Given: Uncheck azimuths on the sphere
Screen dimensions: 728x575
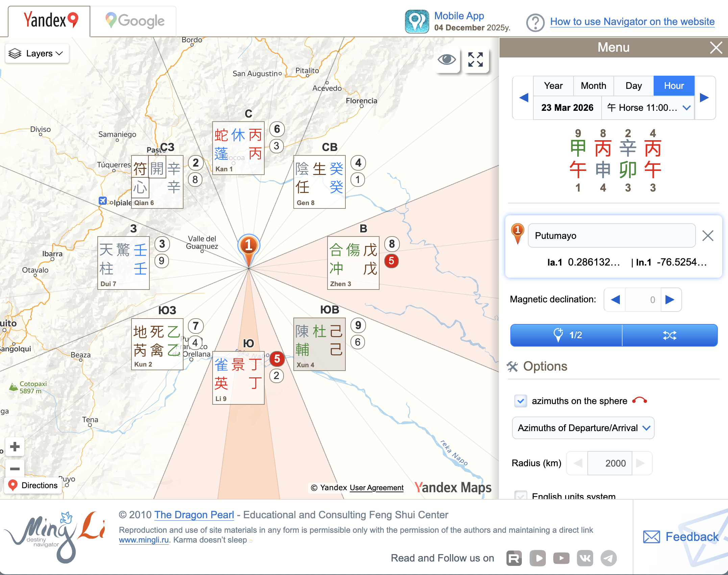Looking at the screenshot, I should pyautogui.click(x=520, y=401).
